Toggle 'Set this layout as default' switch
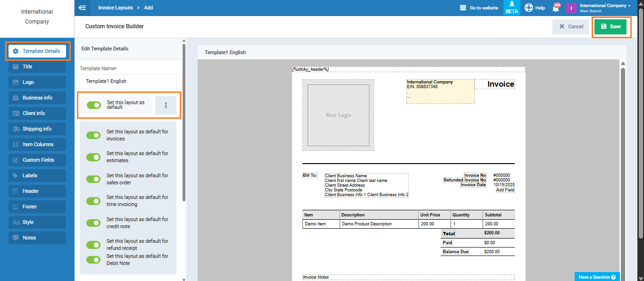The image size is (644, 281). point(94,105)
